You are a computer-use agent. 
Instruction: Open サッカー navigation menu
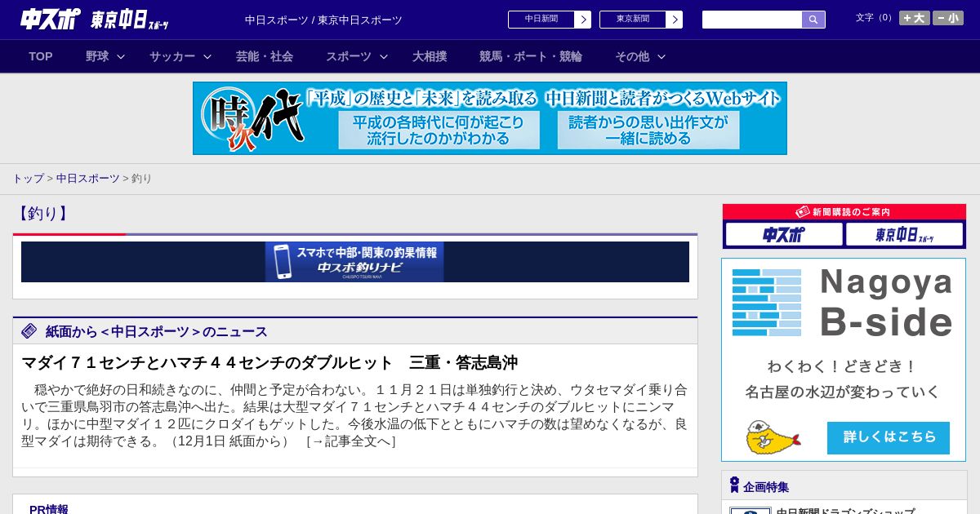tap(172, 56)
